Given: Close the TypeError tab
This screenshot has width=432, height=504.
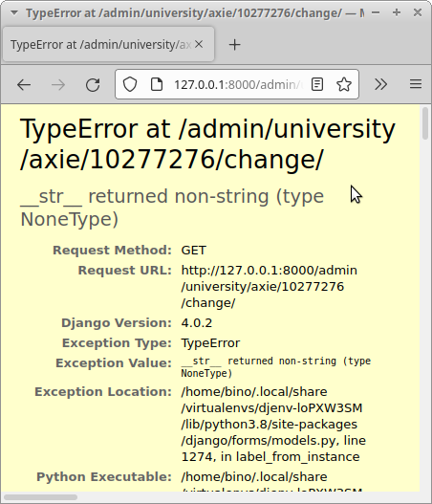Looking at the screenshot, I should (199, 44).
